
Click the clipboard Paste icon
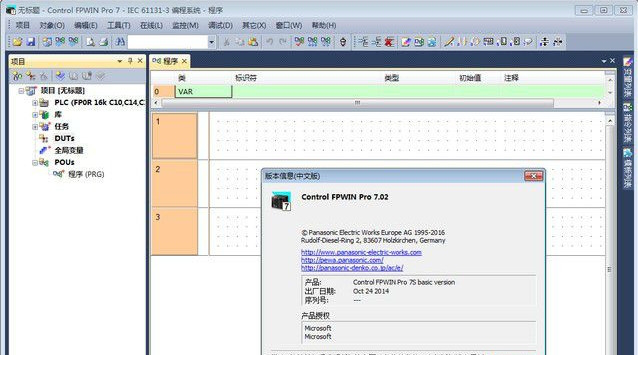(253, 41)
